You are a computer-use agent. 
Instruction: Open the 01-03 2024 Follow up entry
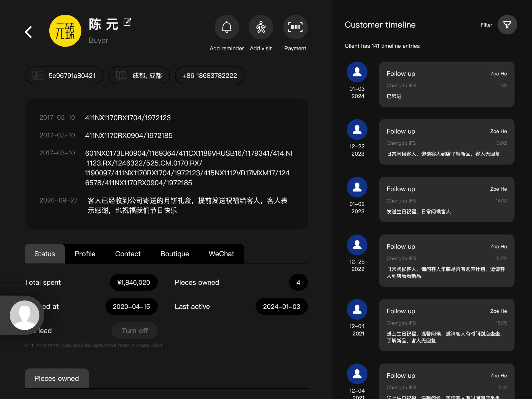point(447,84)
